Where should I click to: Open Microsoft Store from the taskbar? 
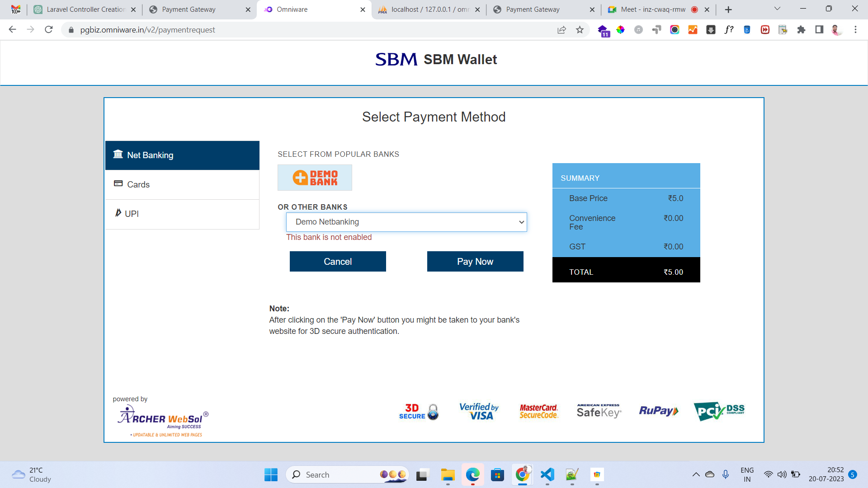[497, 475]
